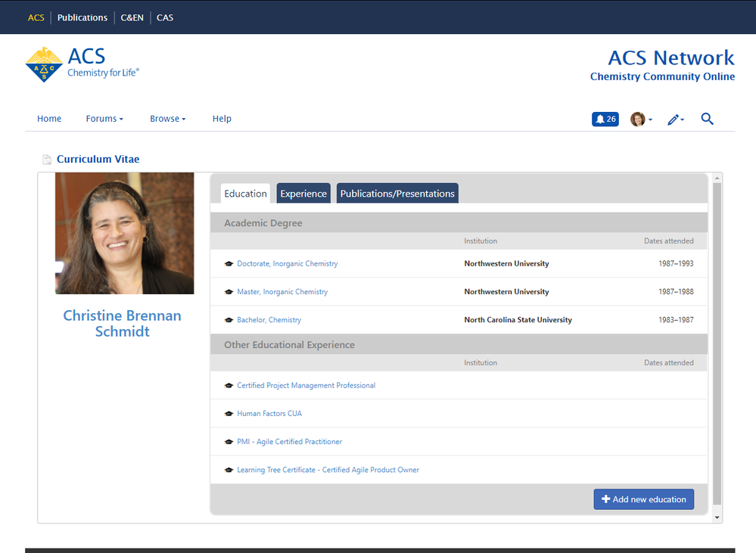Click the Help menu item
756x553 pixels.
[222, 119]
